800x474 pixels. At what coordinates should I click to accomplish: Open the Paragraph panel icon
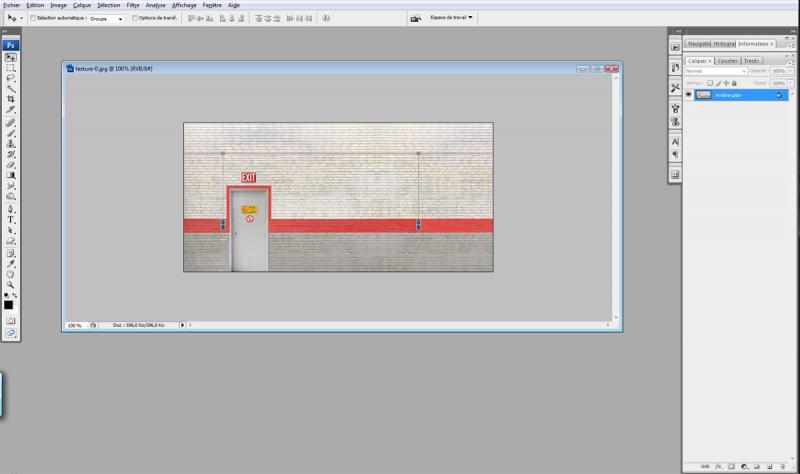[675, 154]
